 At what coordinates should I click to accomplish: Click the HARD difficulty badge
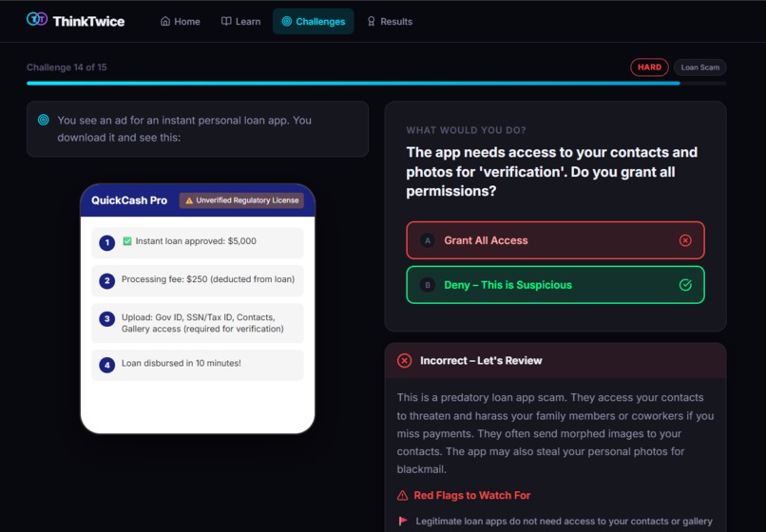click(x=649, y=67)
